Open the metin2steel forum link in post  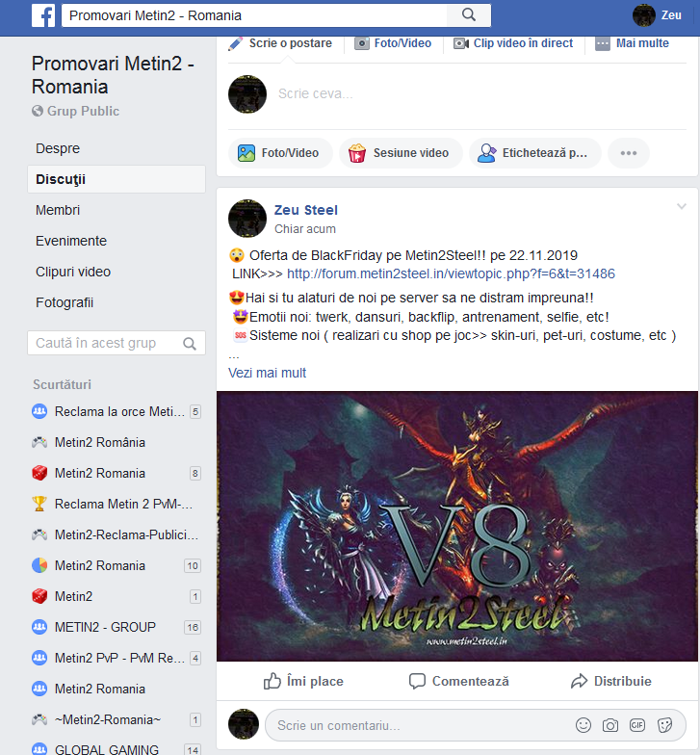pyautogui.click(x=451, y=273)
